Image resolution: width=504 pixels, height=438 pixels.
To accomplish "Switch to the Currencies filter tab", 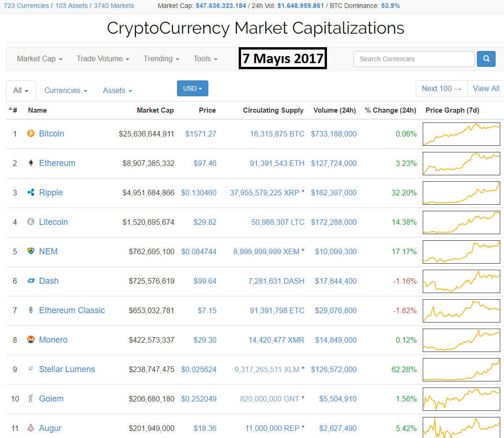I will pos(65,91).
